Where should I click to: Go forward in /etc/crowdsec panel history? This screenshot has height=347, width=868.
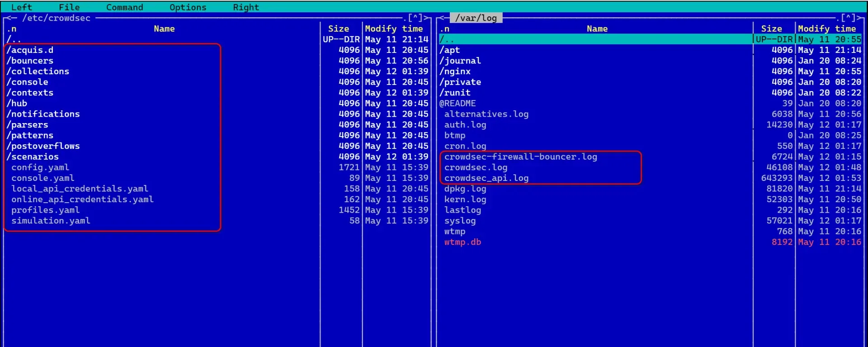(426, 18)
